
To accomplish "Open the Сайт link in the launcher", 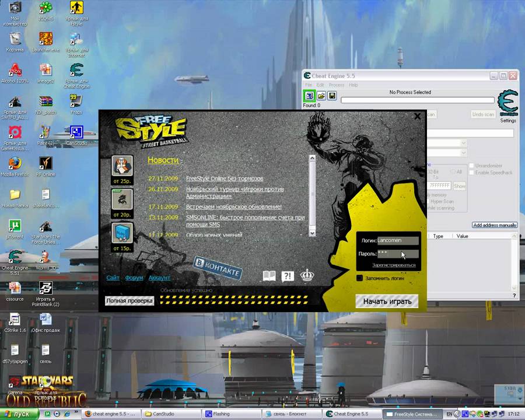I will [113, 278].
